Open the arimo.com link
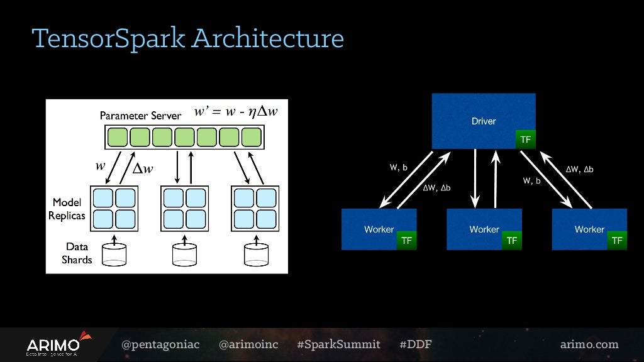Image resolution: width=644 pixels, height=362 pixels. (x=589, y=344)
